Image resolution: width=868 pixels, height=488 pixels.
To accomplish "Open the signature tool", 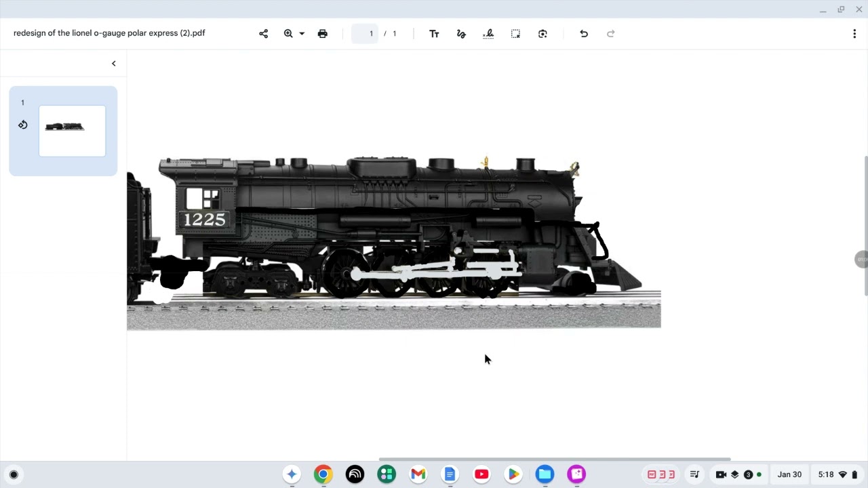I will (x=488, y=34).
